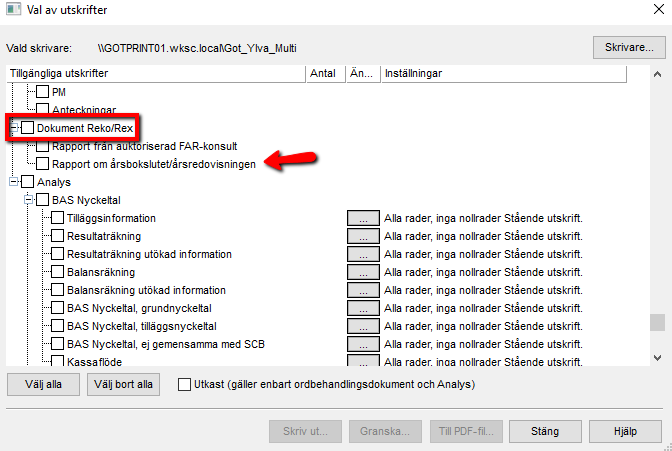Enable the Resultaträkning checkbox
672x451 pixels.
click(57, 236)
